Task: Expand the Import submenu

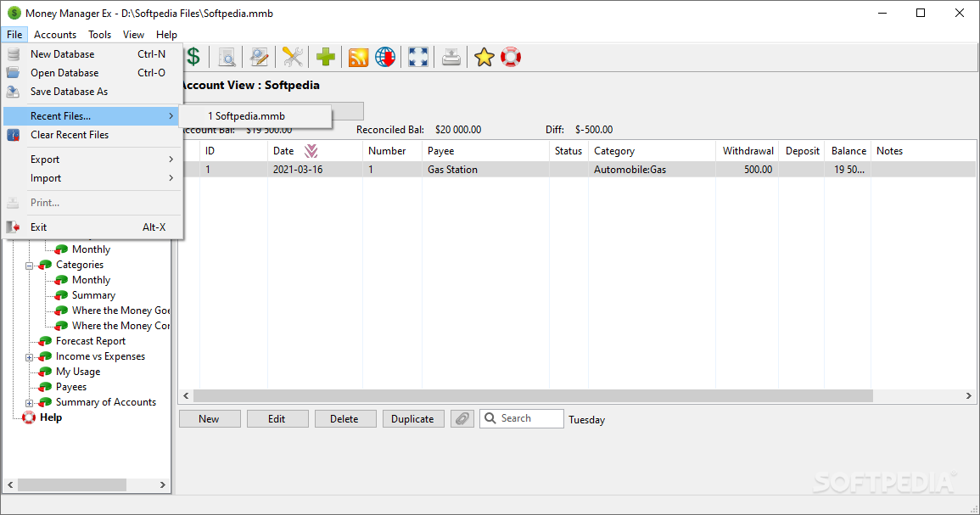Action: click(93, 178)
